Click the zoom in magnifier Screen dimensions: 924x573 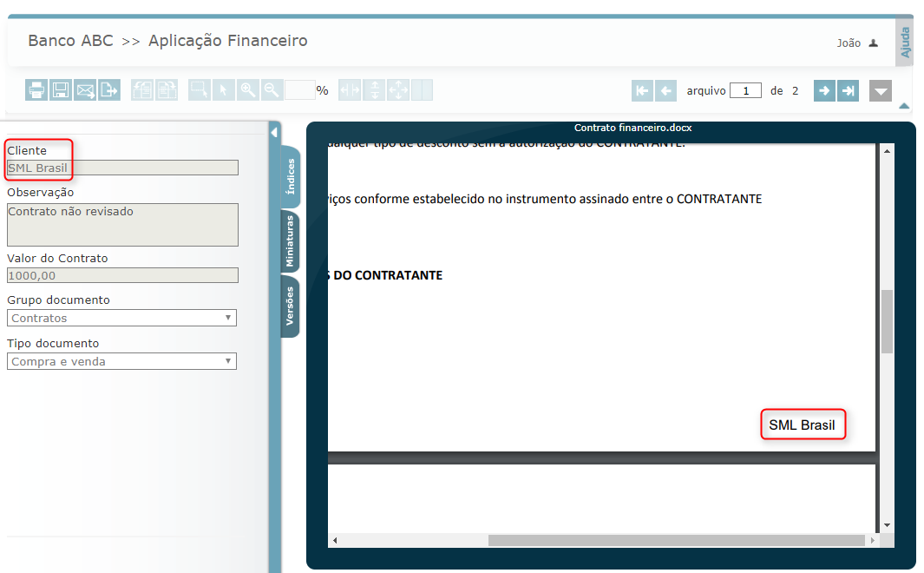click(x=248, y=90)
